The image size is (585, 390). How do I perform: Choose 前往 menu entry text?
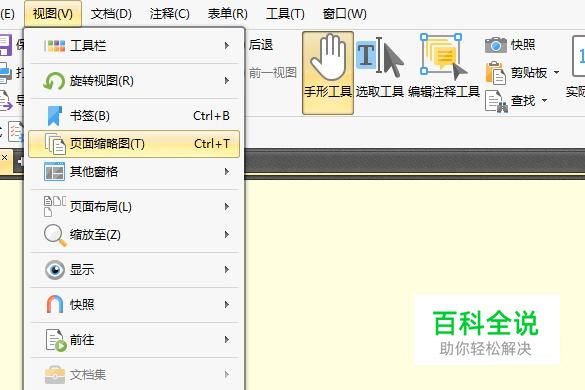tap(82, 340)
